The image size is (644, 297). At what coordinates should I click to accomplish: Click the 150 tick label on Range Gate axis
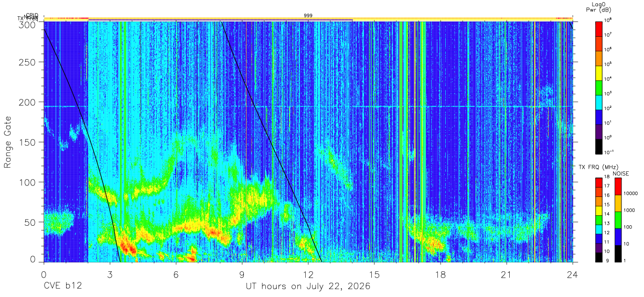pos(28,142)
